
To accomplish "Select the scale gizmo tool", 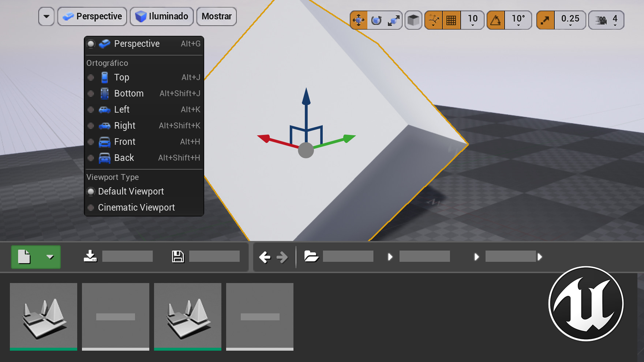I will [394, 20].
